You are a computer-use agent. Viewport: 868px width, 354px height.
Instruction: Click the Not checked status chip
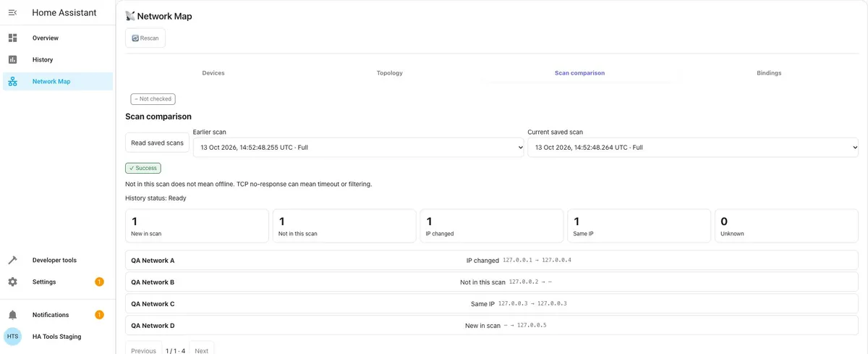pos(153,99)
